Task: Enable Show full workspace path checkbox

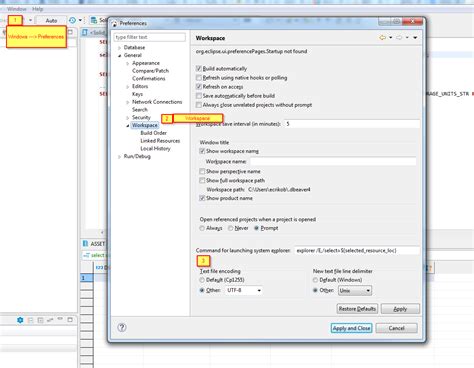Action: pos(202,180)
